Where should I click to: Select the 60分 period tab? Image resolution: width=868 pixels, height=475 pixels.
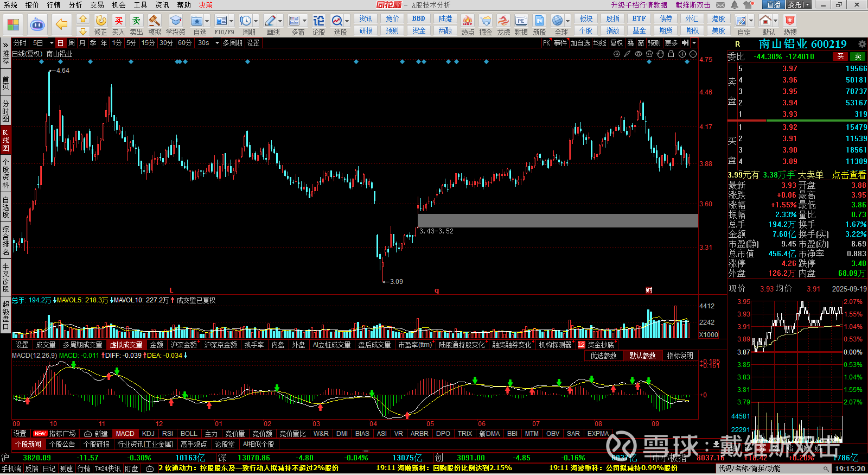tap(184, 43)
